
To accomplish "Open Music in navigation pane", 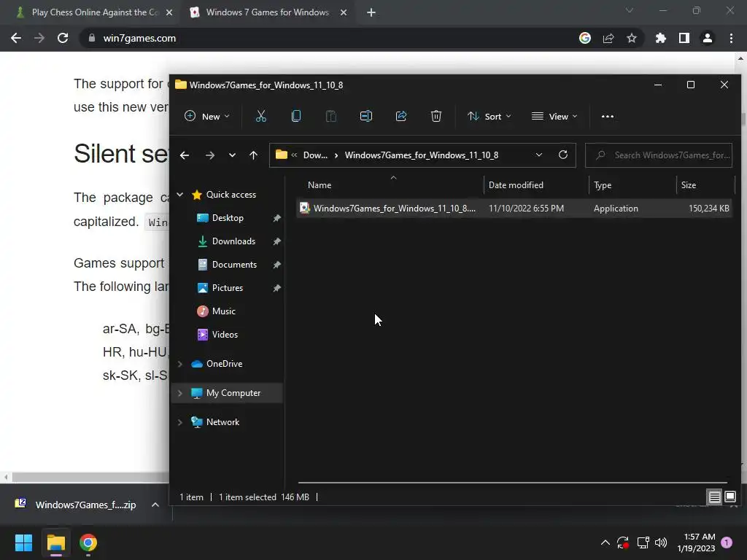I will coord(223,311).
